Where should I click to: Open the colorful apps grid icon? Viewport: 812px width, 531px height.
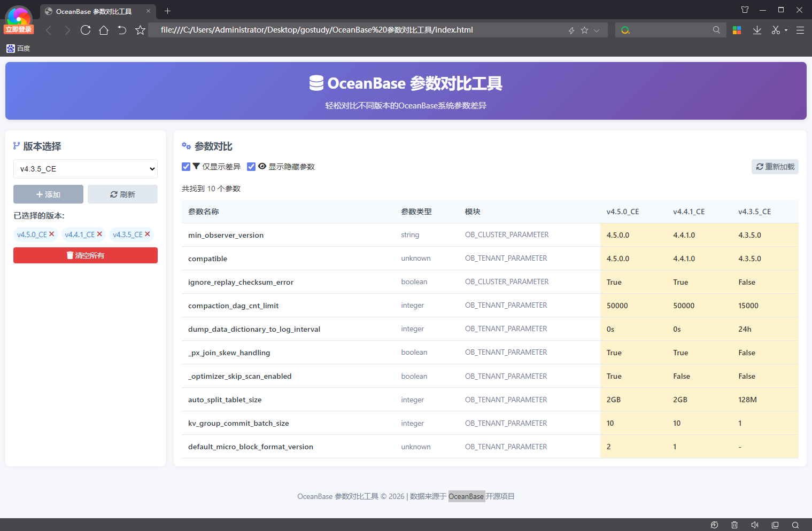coord(737,30)
